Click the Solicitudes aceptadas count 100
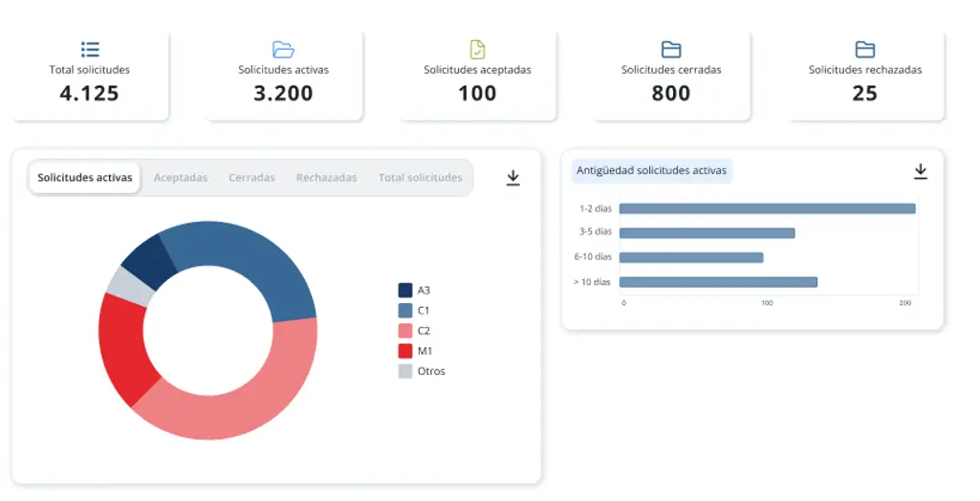The height and width of the screenshot is (501, 980). pyautogui.click(x=477, y=94)
